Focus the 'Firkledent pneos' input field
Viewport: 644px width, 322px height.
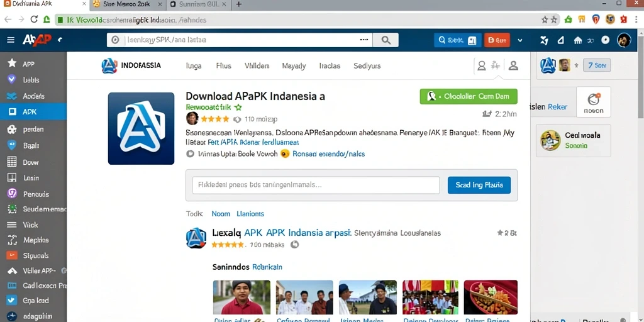tap(316, 186)
